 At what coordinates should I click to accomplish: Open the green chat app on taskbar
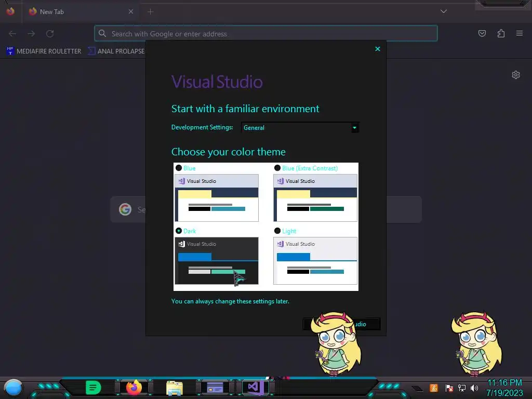point(94,388)
